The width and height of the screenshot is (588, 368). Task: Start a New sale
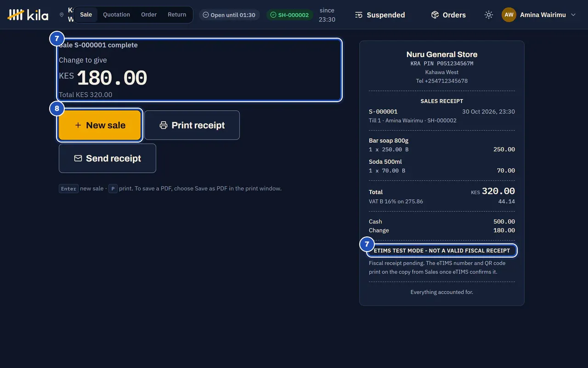point(100,125)
